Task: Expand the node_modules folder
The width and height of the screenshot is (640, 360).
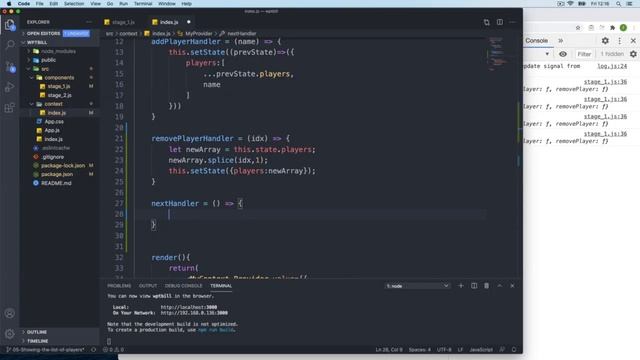Action: pyautogui.click(x=58, y=51)
